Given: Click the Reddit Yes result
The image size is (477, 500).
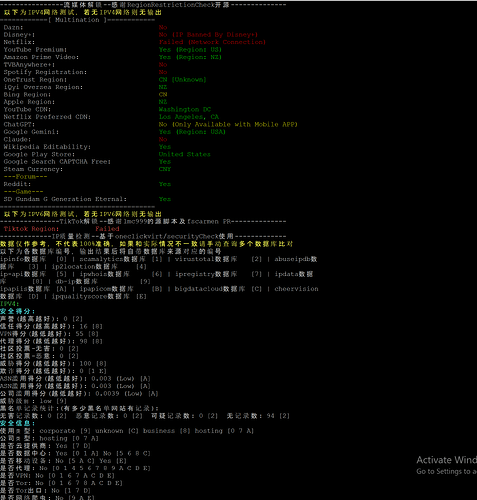Looking at the screenshot, I should [x=165, y=184].
